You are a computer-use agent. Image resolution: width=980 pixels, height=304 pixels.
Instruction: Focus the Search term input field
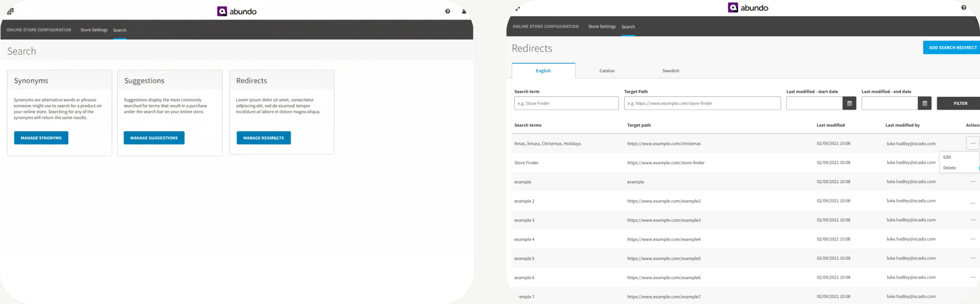click(567, 103)
